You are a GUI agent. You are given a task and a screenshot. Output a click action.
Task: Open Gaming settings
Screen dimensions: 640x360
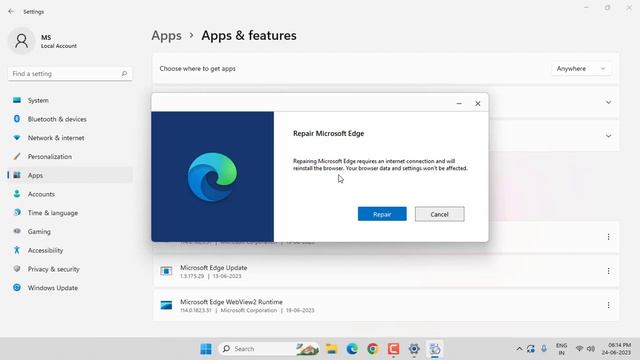click(70, 231)
